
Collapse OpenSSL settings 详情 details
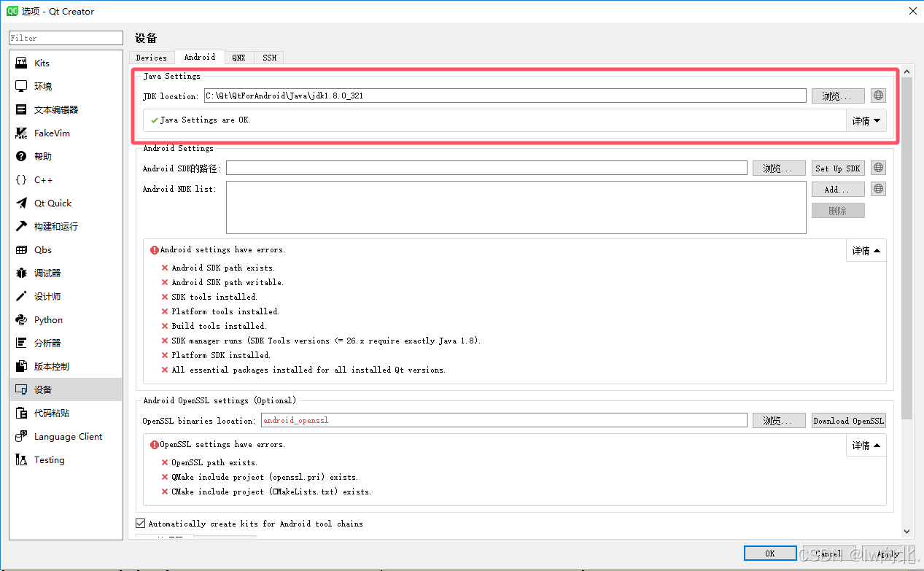(866, 446)
